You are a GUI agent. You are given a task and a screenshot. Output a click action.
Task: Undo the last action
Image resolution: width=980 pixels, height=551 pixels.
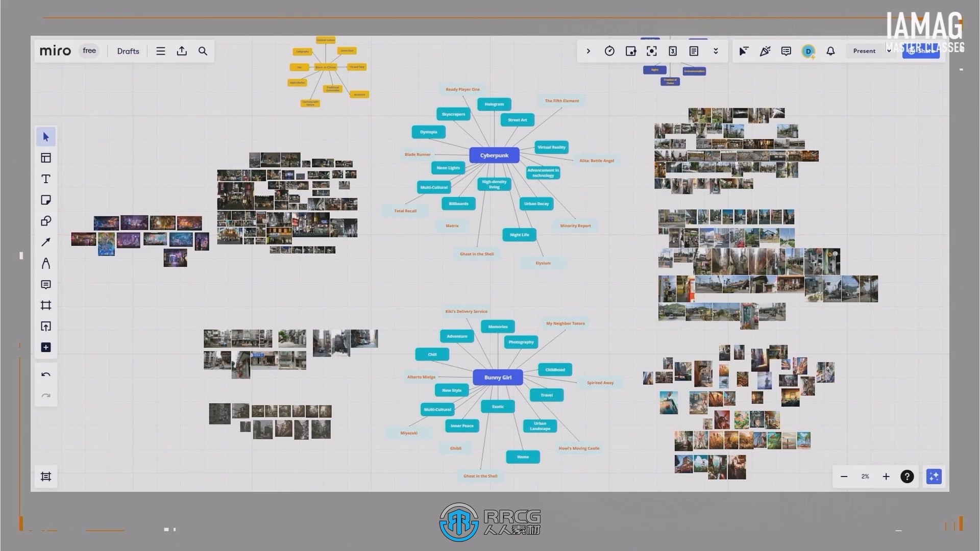tap(46, 375)
